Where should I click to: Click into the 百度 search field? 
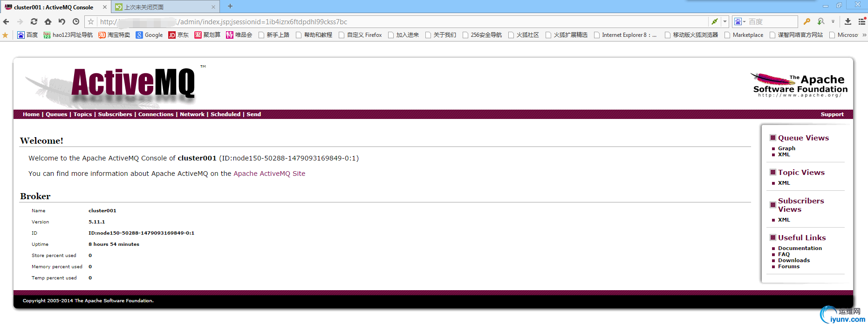coord(772,21)
